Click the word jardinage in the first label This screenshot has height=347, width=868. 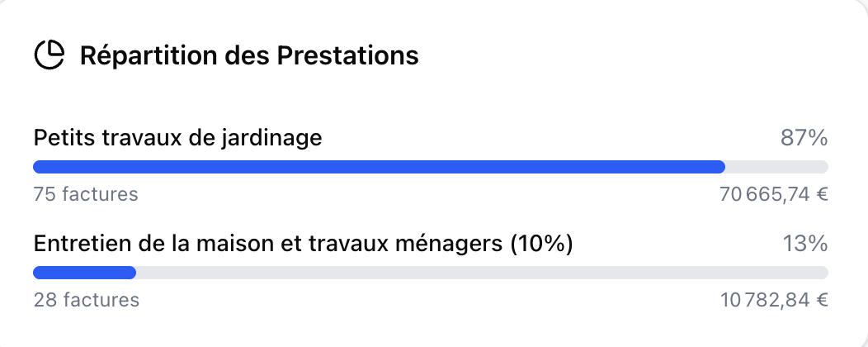tap(276, 138)
